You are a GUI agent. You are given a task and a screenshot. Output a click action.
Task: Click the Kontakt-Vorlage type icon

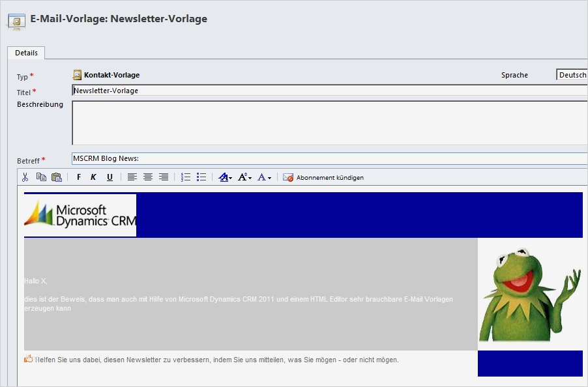click(x=77, y=75)
